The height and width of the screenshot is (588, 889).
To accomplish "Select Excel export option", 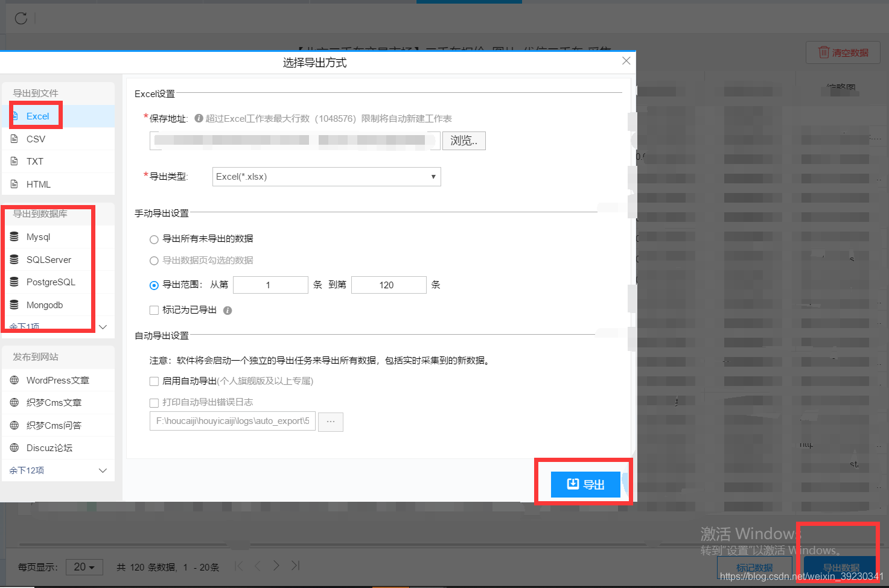I will 58,116.
